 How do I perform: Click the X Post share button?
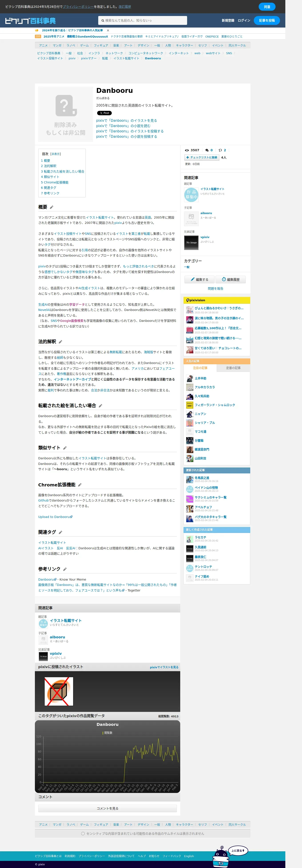104,113
